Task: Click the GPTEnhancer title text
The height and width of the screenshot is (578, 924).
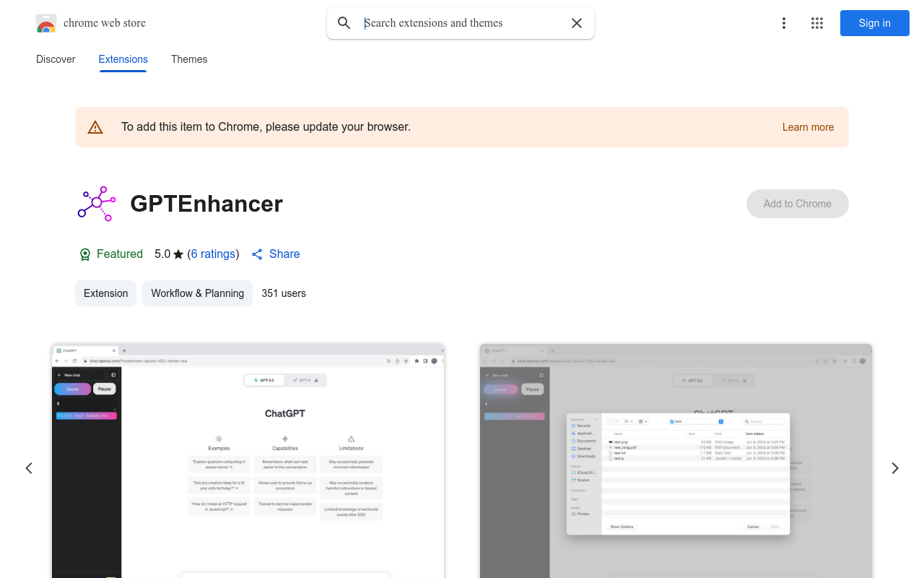Action: tap(206, 204)
